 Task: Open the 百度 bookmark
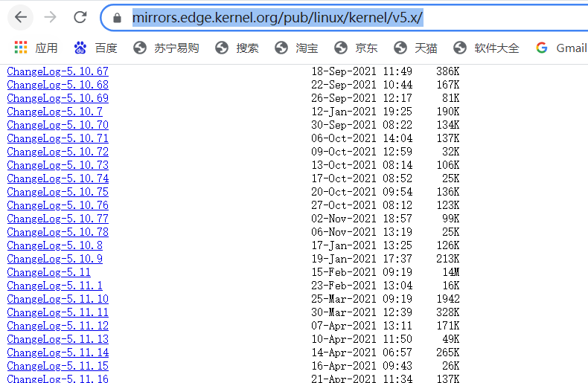click(95, 48)
